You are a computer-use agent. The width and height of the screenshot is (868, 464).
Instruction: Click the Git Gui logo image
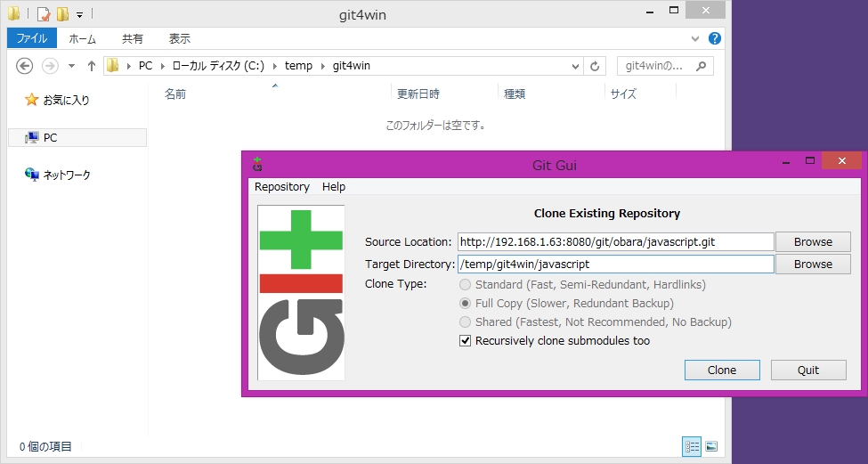(301, 292)
